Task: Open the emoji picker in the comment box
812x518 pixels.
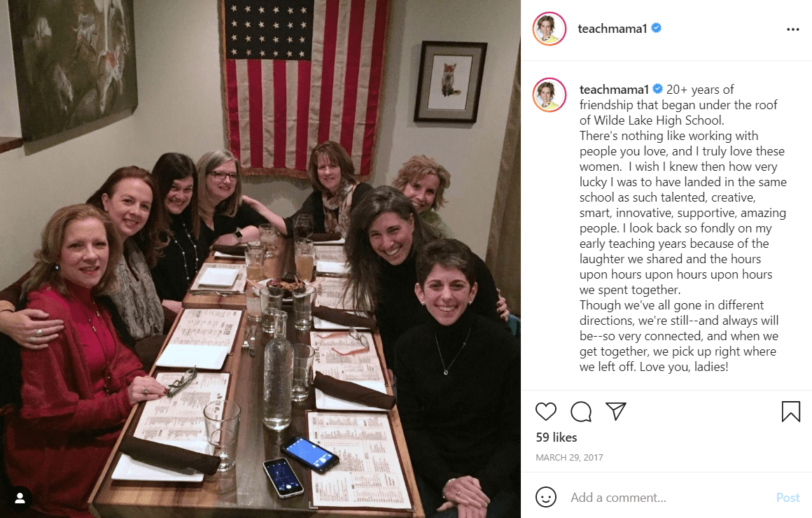Action: [x=546, y=498]
